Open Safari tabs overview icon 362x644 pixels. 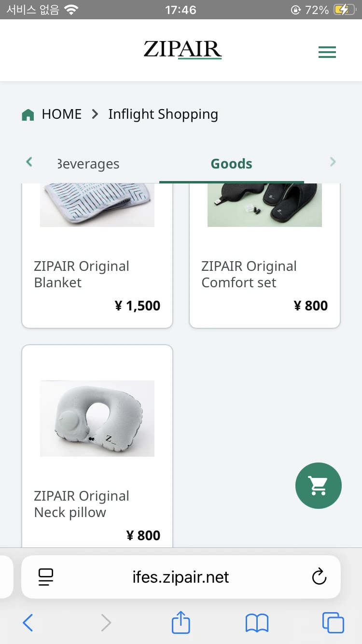pos(333,623)
